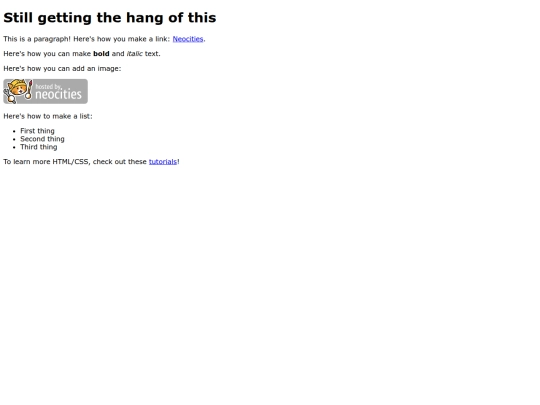This screenshot has width=540, height=405.
Task: Click the bullet before Second thing
Action: [x=14, y=139]
